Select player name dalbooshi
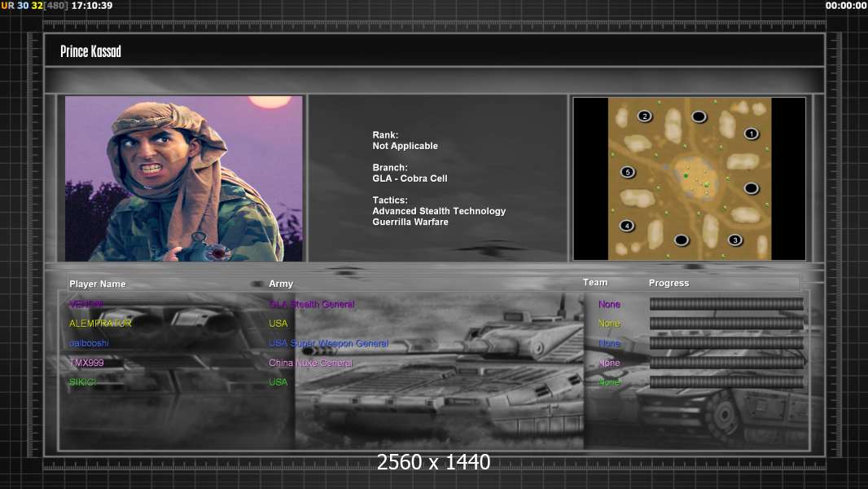The width and height of the screenshot is (868, 489). [x=89, y=343]
